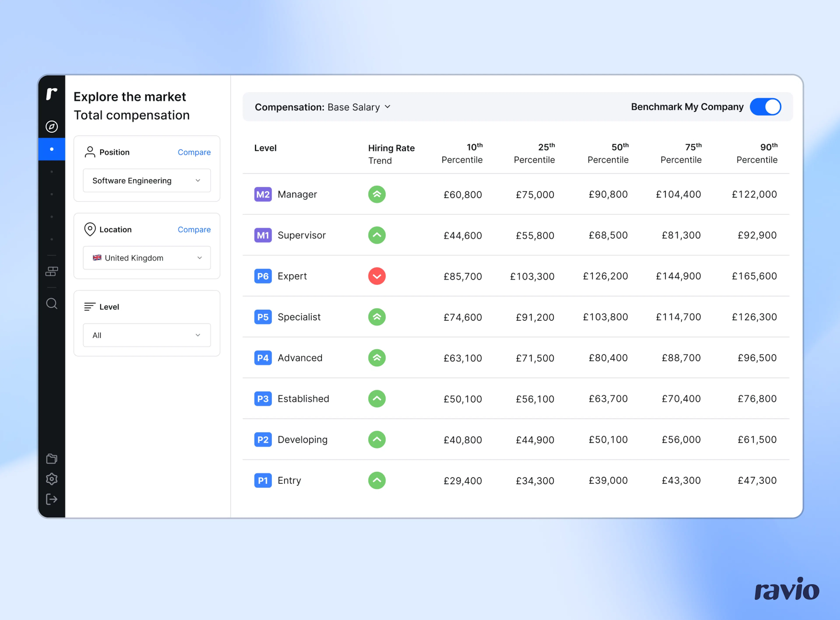Click the search magnifier icon in sidebar

coord(51,303)
